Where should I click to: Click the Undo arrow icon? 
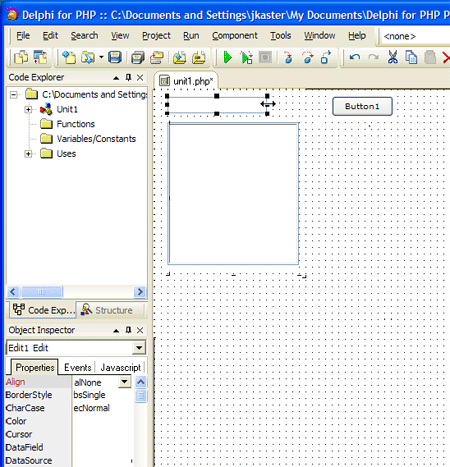(355, 58)
